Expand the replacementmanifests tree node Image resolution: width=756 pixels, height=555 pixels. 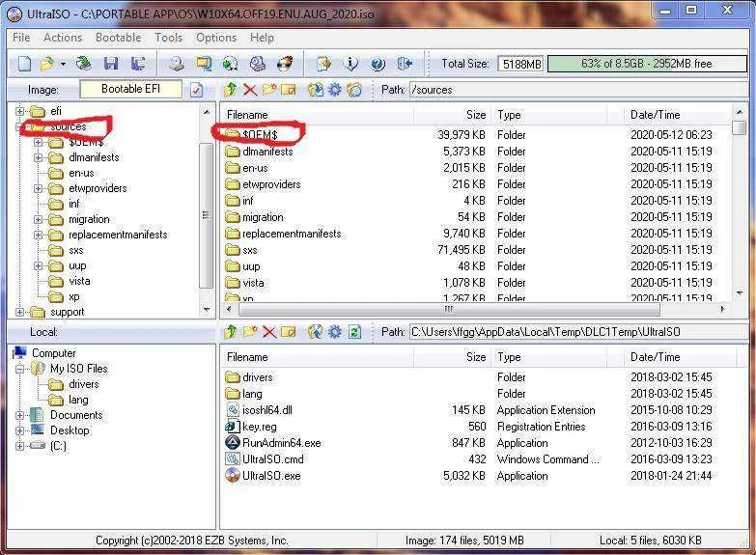[x=38, y=235]
